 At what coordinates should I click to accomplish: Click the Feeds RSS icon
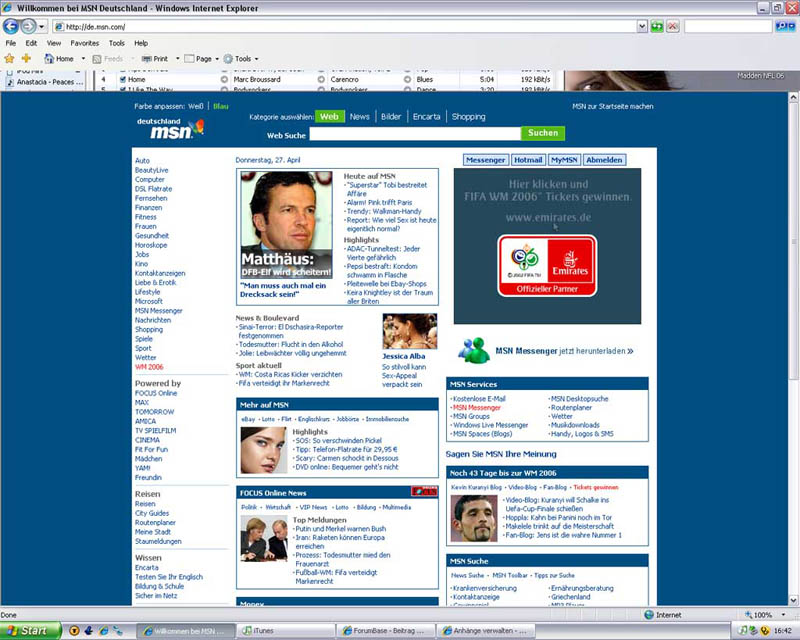tap(96, 59)
